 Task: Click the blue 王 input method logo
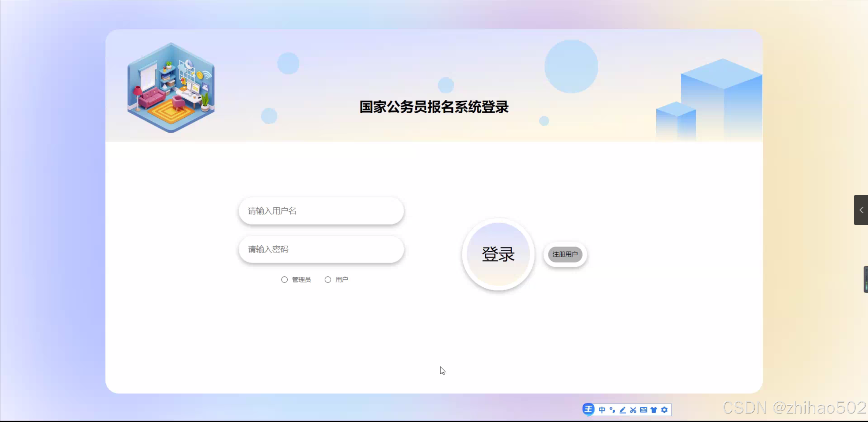coord(589,409)
